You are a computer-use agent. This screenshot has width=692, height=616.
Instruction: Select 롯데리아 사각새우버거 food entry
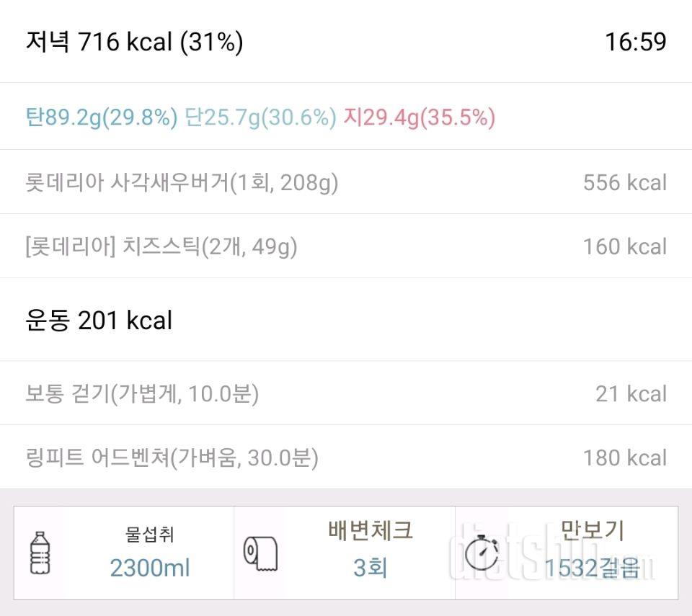[x=346, y=182]
